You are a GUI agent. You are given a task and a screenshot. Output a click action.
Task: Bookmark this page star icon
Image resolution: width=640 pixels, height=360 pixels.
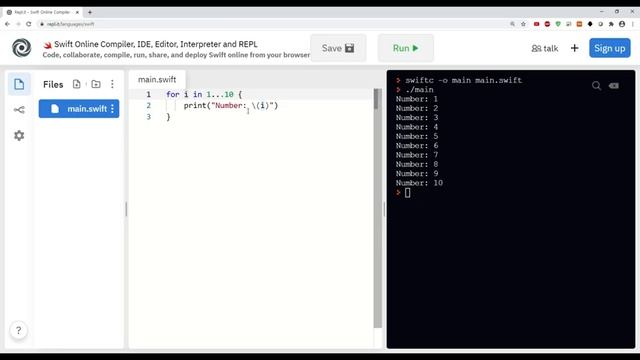tap(523, 24)
